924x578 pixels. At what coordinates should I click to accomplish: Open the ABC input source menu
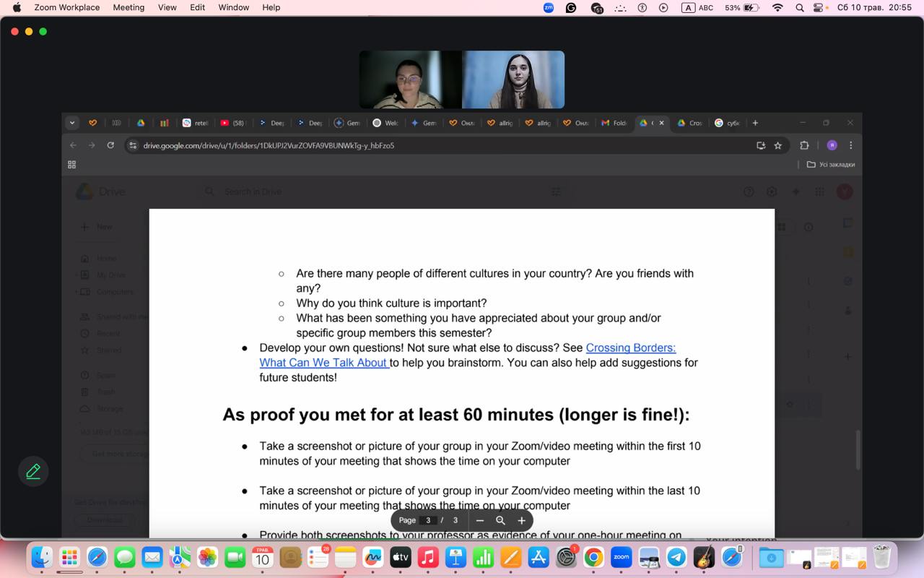click(x=699, y=7)
